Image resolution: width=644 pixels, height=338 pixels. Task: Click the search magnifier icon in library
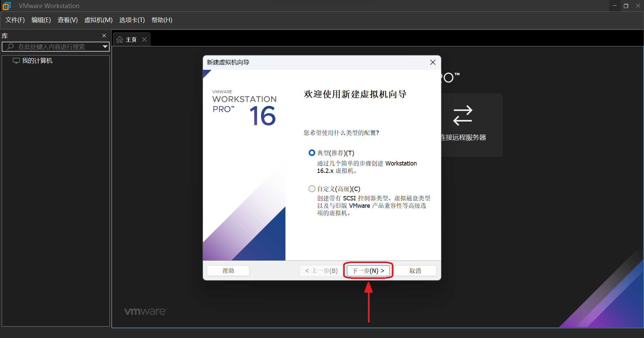(x=10, y=47)
